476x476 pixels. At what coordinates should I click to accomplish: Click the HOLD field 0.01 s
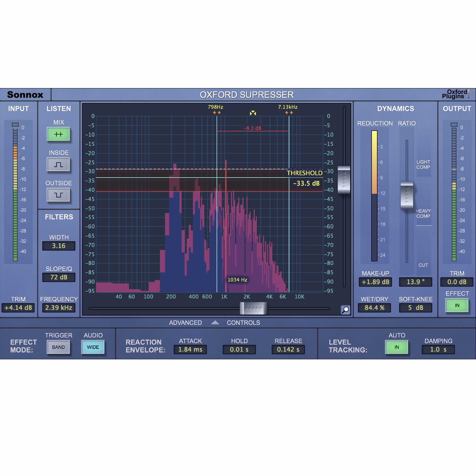tap(239, 350)
